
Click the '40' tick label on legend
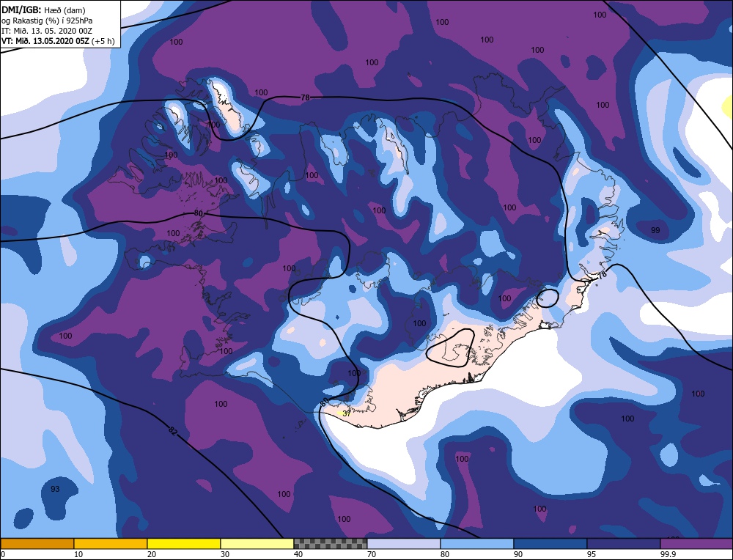point(298,554)
